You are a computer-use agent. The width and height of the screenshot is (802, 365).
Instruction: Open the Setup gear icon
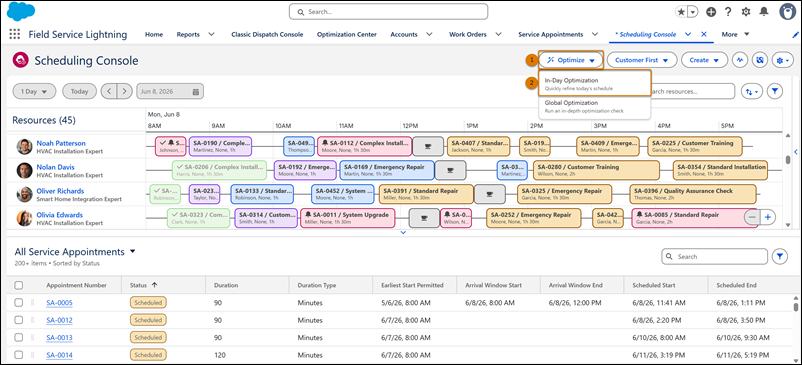[x=746, y=12]
